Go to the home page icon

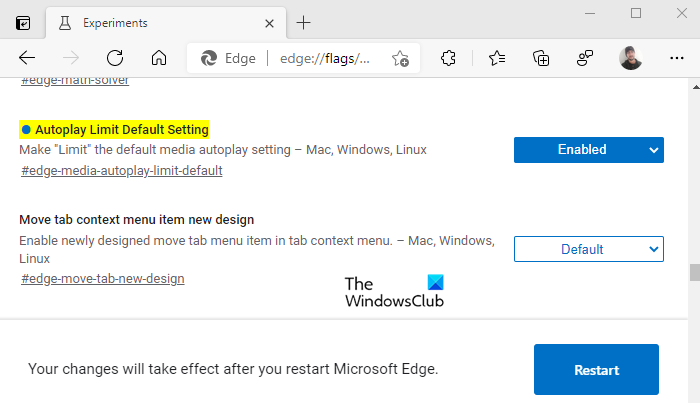click(158, 58)
